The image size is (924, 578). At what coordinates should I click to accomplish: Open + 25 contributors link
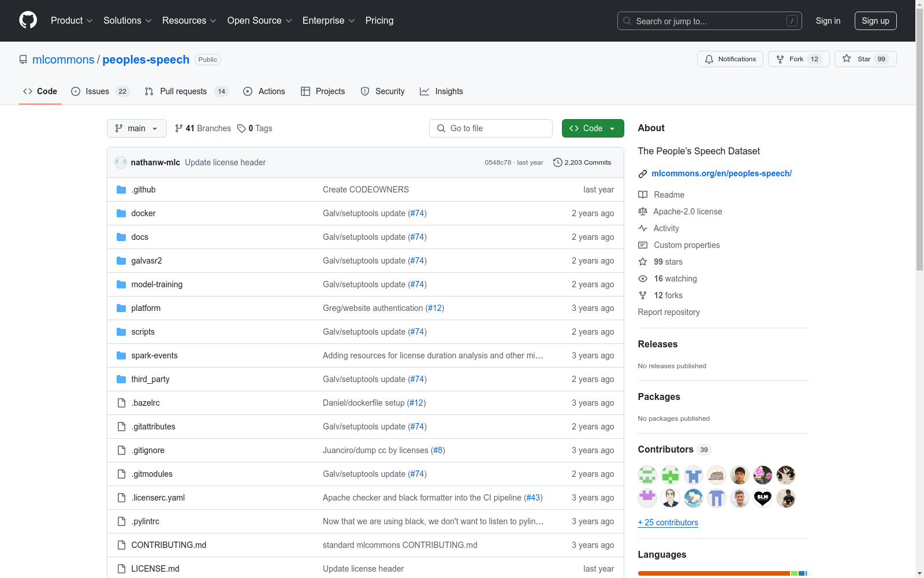click(668, 523)
